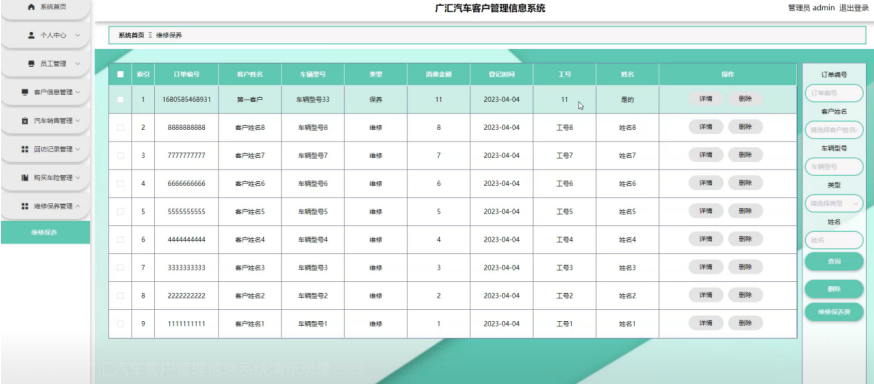Check the box for order 8888888888
874x385 pixels.
(120, 128)
